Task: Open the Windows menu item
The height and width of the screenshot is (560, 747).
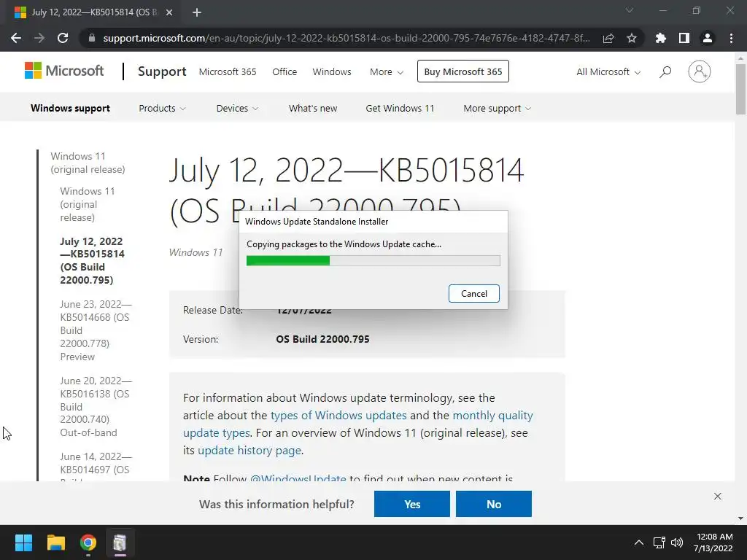Action: [x=332, y=72]
